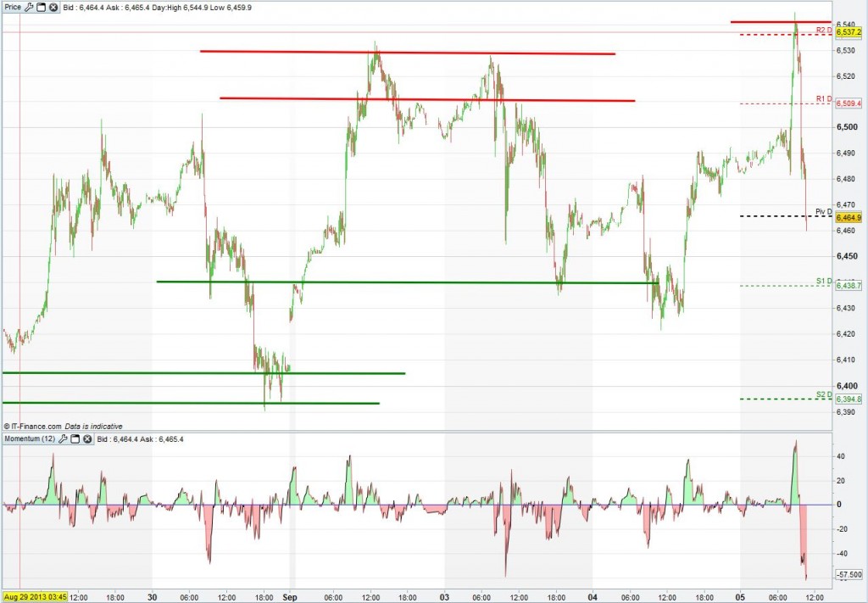The image size is (868, 603).
Task: Click the Piv D level value 6,464.9
Action: (848, 218)
